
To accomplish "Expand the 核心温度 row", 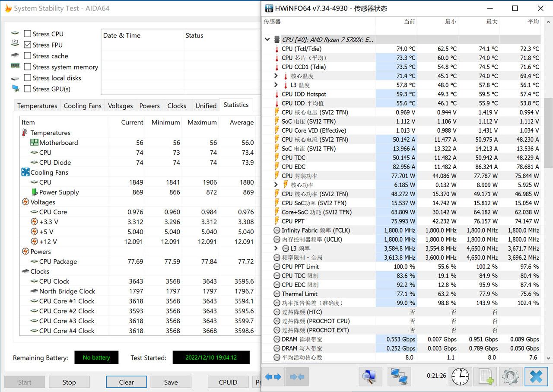I will (x=276, y=76).
